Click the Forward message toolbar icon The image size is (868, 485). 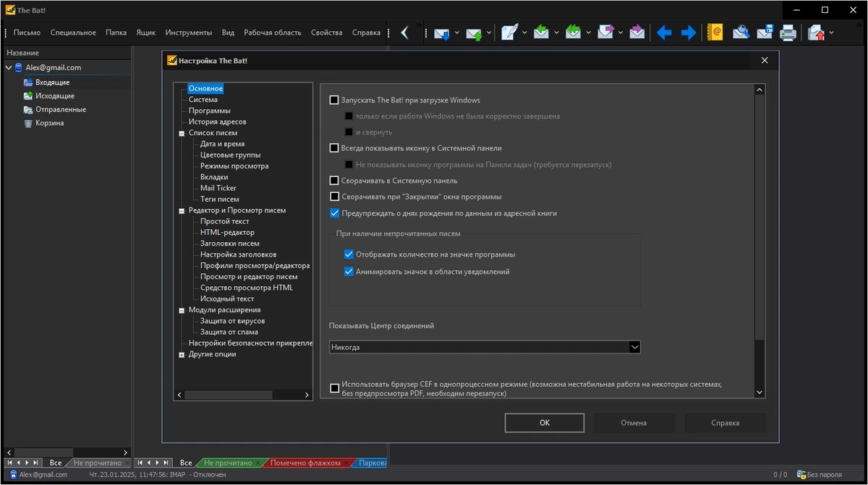[x=605, y=33]
